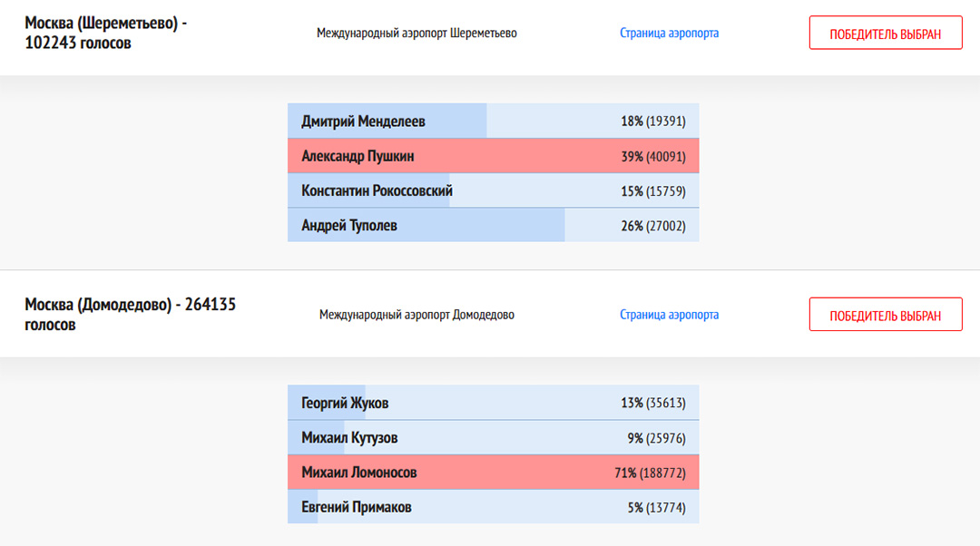Select the Андрей Туполев result row
The height and width of the screenshot is (546, 980).
493,225
